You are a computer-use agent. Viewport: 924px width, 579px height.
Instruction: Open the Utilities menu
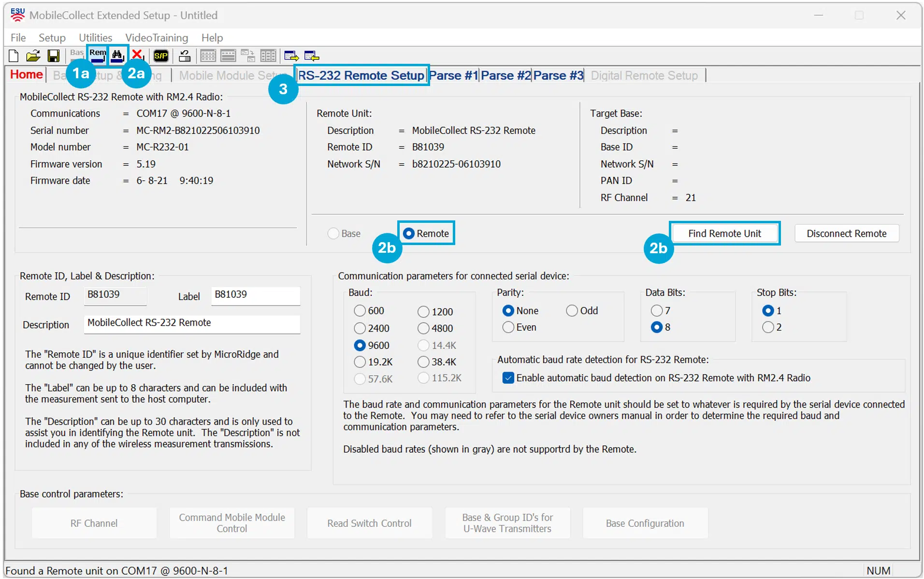[x=95, y=38]
